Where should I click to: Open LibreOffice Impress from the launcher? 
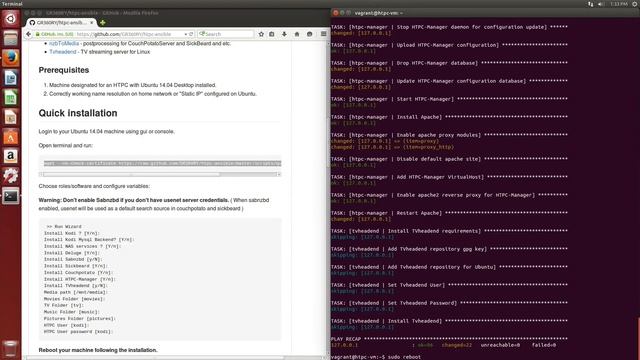coord(11,117)
